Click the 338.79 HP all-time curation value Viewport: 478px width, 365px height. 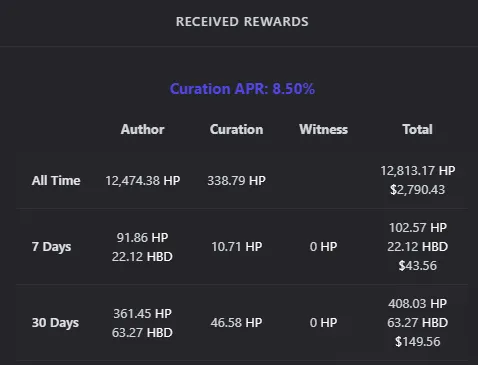[x=236, y=181]
